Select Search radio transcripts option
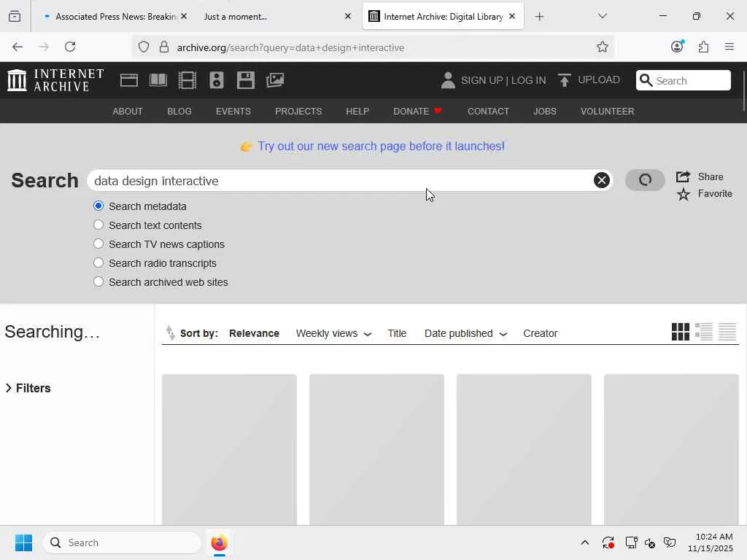The image size is (747, 560). tap(98, 262)
